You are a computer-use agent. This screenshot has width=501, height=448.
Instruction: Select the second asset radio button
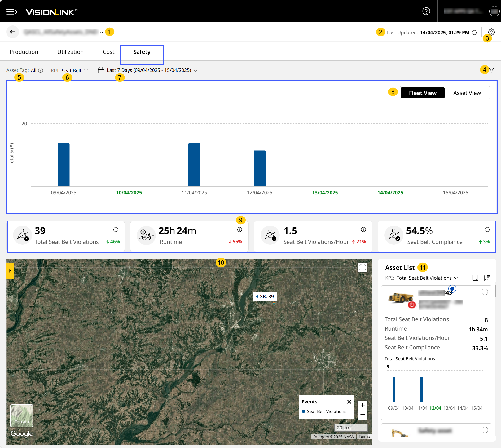tap(485, 430)
